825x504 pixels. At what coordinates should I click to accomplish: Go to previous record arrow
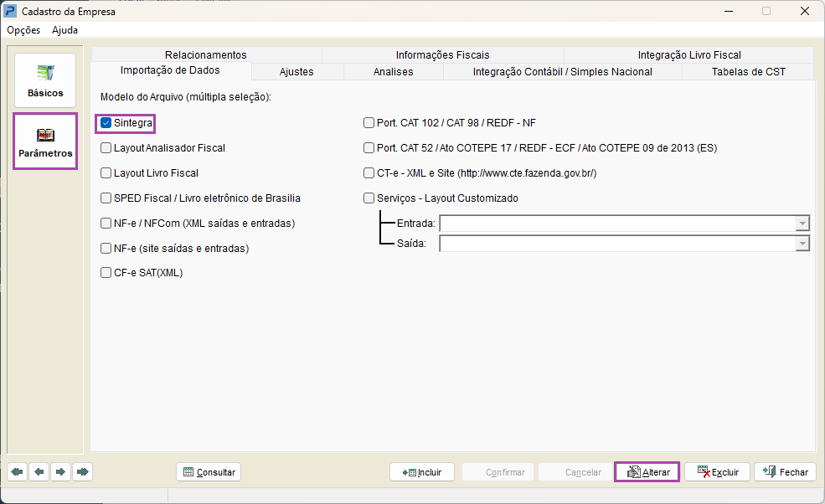click(x=39, y=472)
